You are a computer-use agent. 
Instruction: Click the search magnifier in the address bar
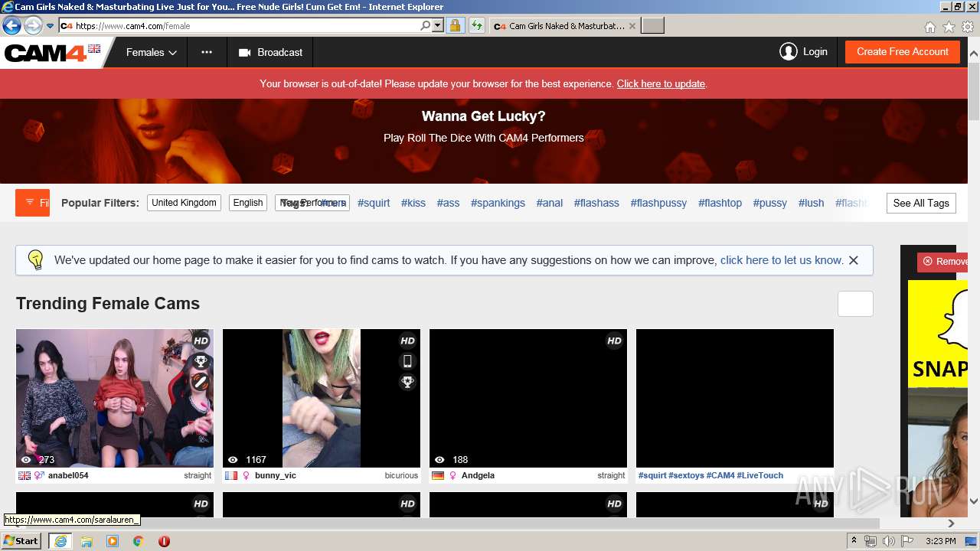(x=426, y=25)
